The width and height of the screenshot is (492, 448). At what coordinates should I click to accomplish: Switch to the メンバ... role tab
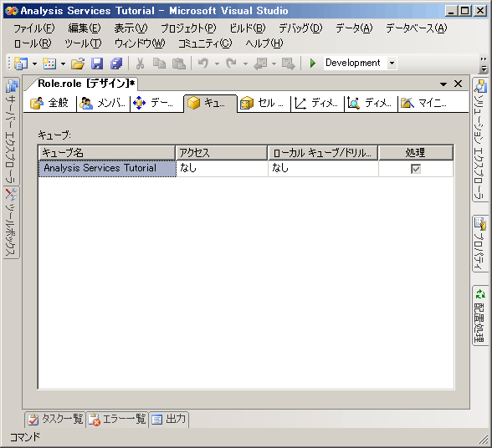click(x=103, y=103)
